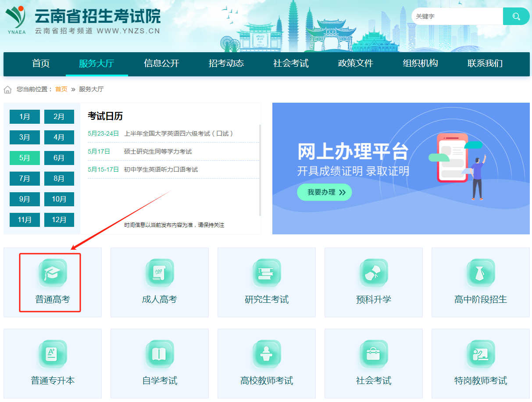Select 3月 in exam calendar

pos(25,137)
